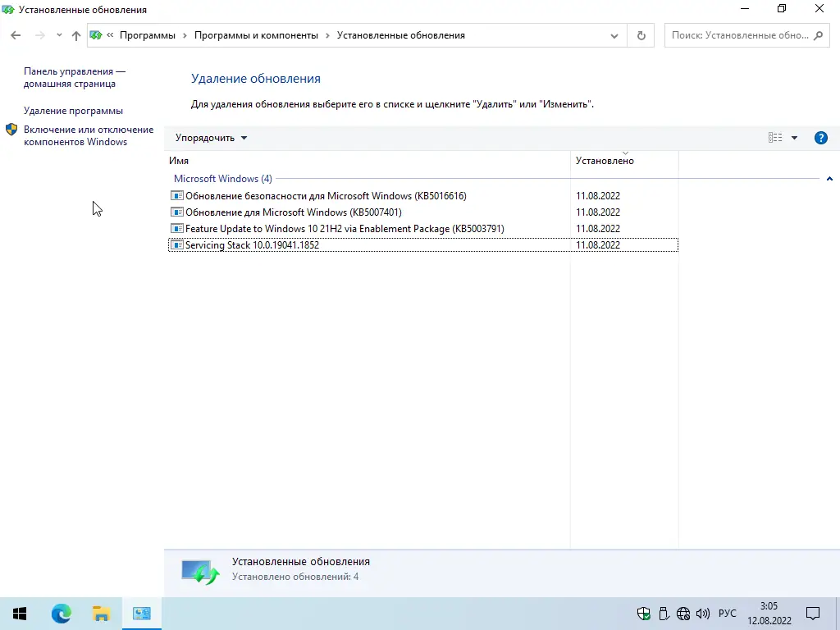Open File Explorer from taskbar
This screenshot has height=630, width=840.
click(101, 614)
